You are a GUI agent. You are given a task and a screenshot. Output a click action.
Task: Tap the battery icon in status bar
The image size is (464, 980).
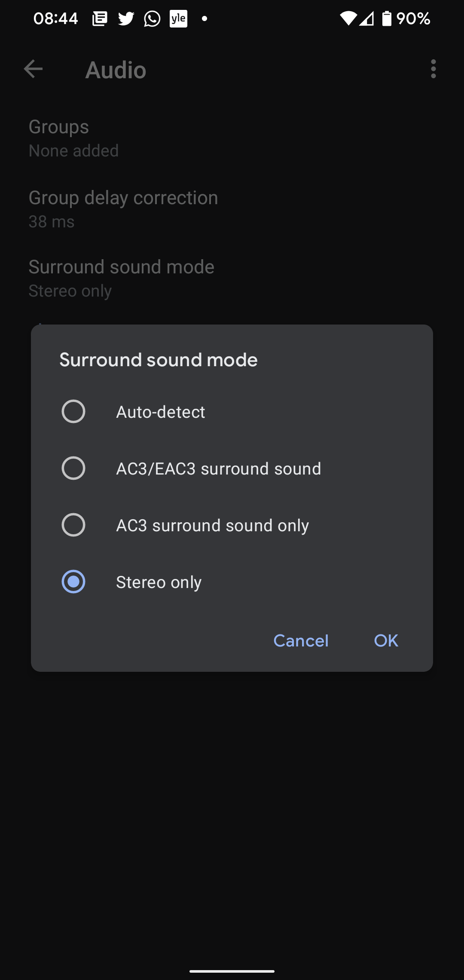coord(387,19)
